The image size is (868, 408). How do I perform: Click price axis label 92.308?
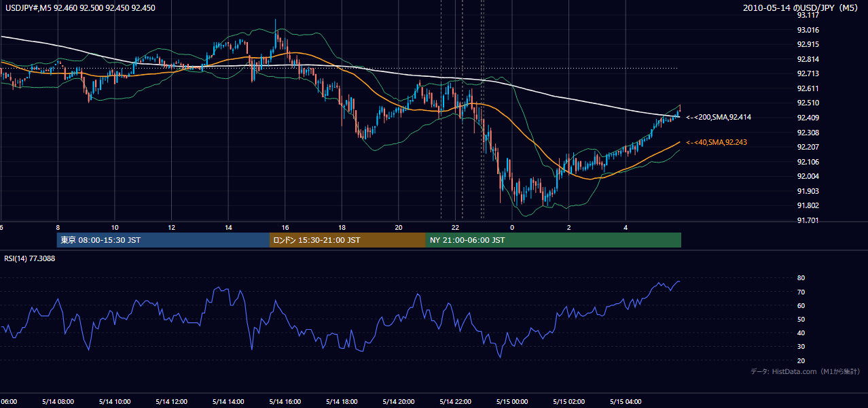coord(808,133)
